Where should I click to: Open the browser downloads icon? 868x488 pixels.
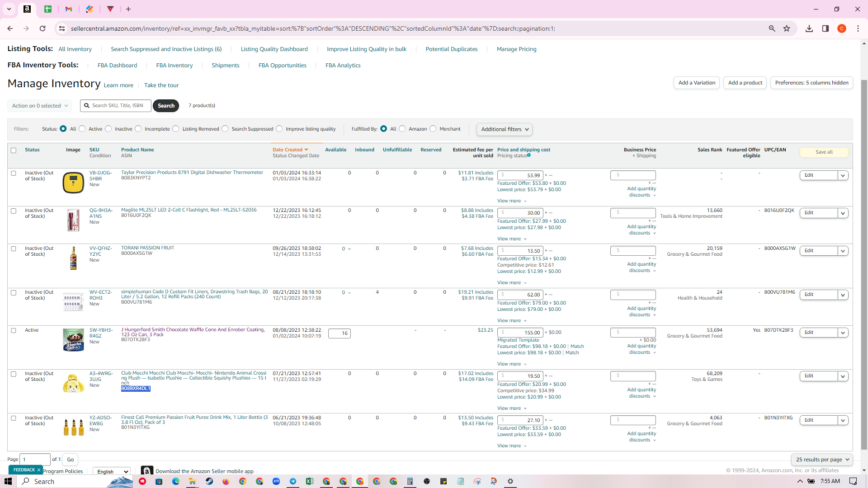pyautogui.click(x=809, y=28)
